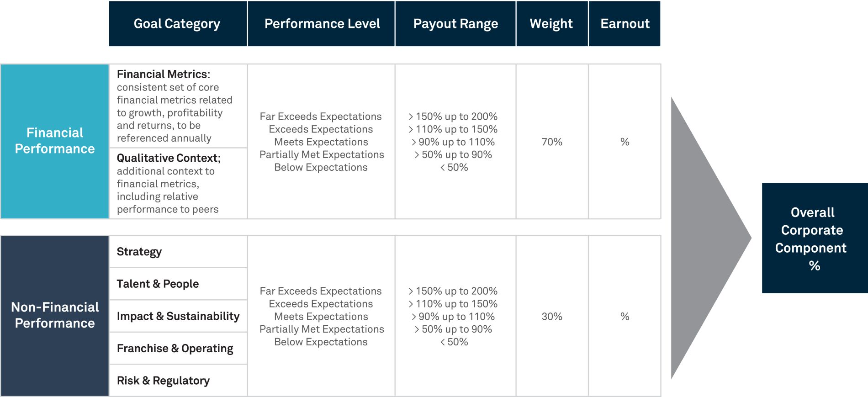Click the Overall Corporate Component box
The width and height of the screenshot is (868, 397).
pyautogui.click(x=814, y=238)
